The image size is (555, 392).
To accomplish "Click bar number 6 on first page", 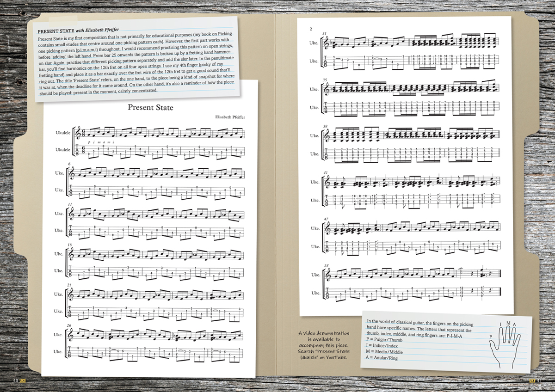I will [69, 164].
